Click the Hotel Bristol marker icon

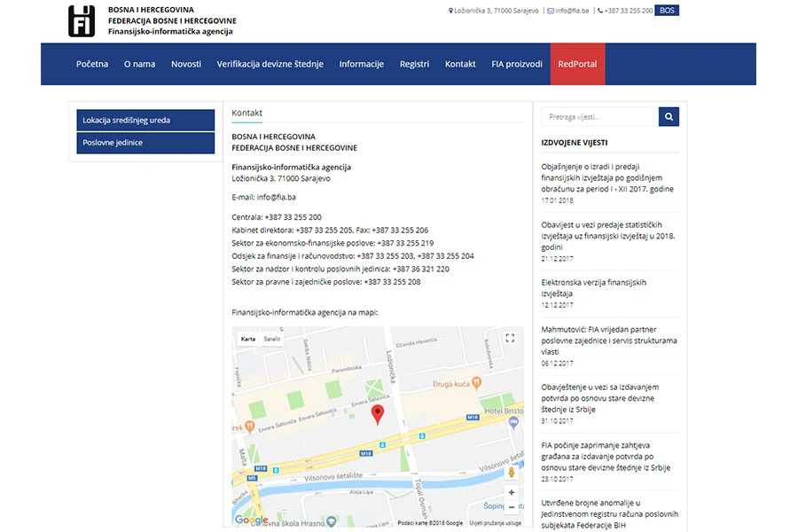[x=513, y=423]
